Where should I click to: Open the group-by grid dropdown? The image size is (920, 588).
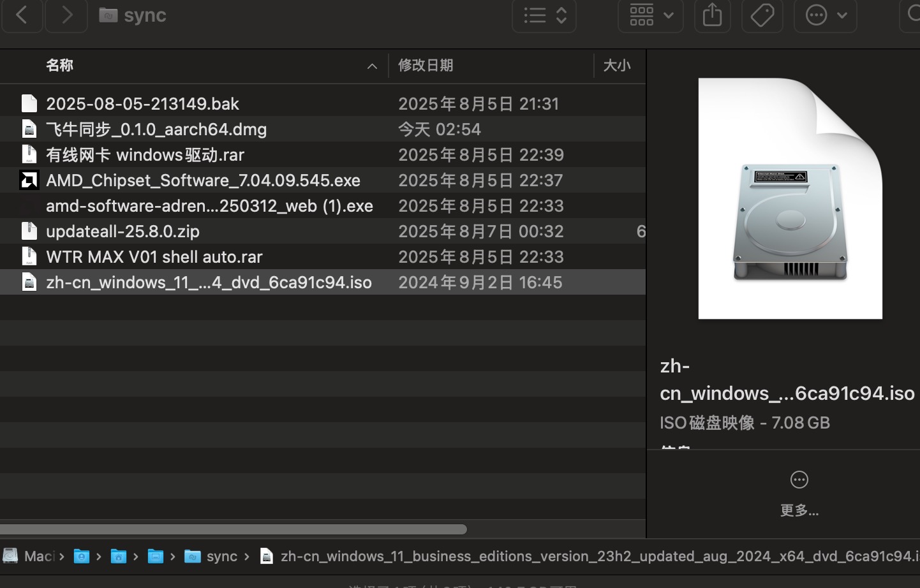(651, 15)
